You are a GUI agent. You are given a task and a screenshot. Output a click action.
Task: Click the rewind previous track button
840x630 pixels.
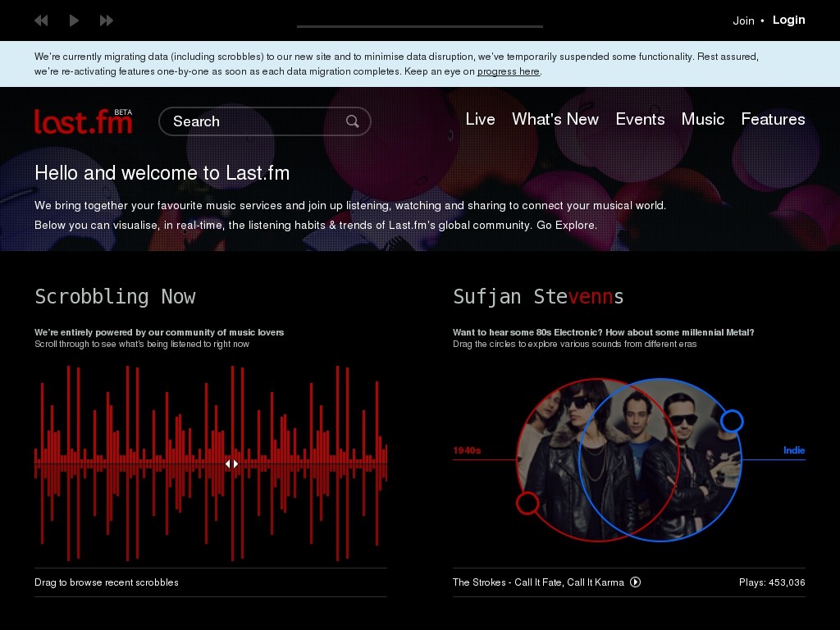pos(41,21)
